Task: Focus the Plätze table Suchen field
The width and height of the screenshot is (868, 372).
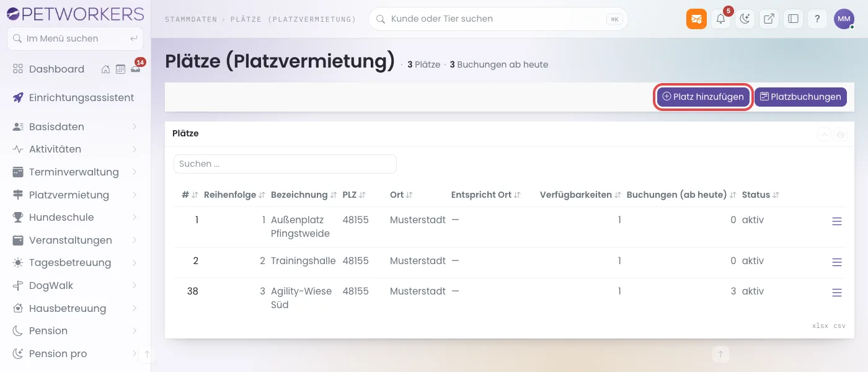Action: (x=285, y=164)
